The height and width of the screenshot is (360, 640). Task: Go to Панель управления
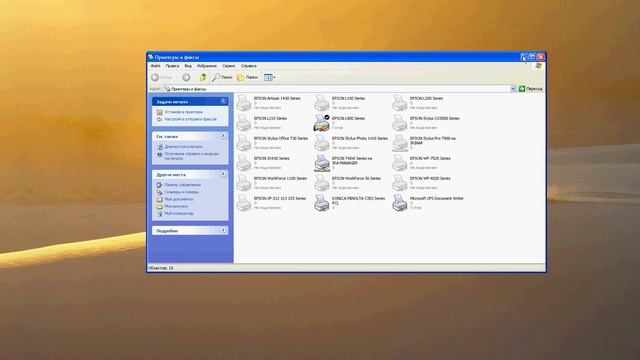click(182, 185)
